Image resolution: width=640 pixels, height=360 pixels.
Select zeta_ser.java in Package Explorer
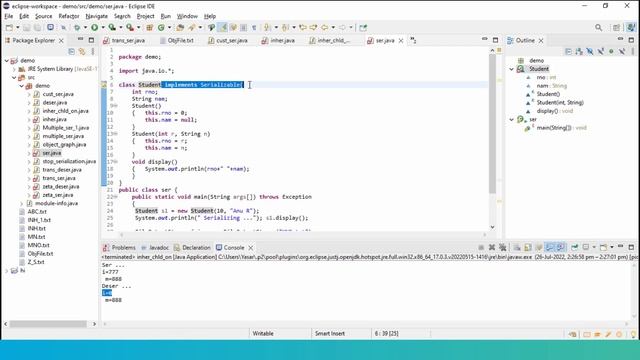coord(58,195)
